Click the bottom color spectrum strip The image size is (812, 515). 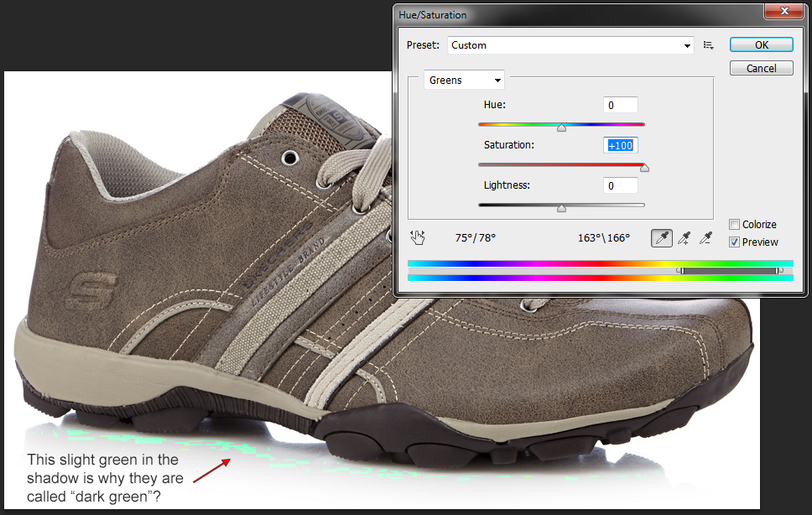pyautogui.click(x=601, y=278)
